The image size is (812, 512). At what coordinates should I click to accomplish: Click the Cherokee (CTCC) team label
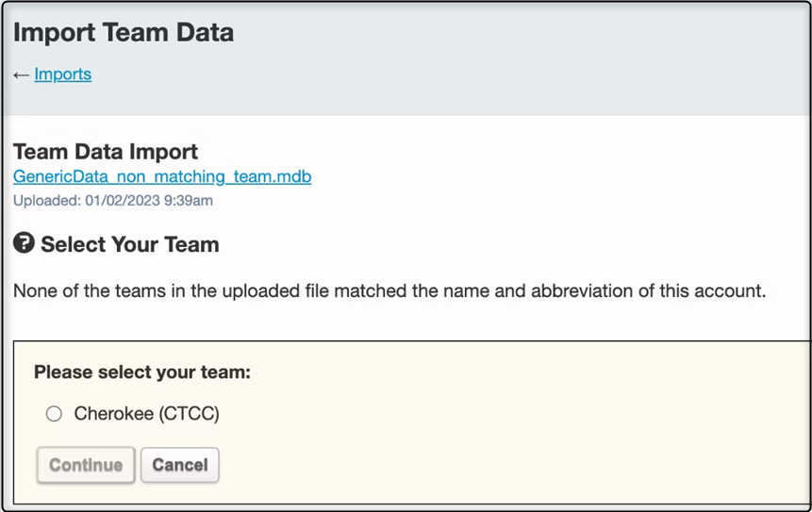pyautogui.click(x=146, y=413)
